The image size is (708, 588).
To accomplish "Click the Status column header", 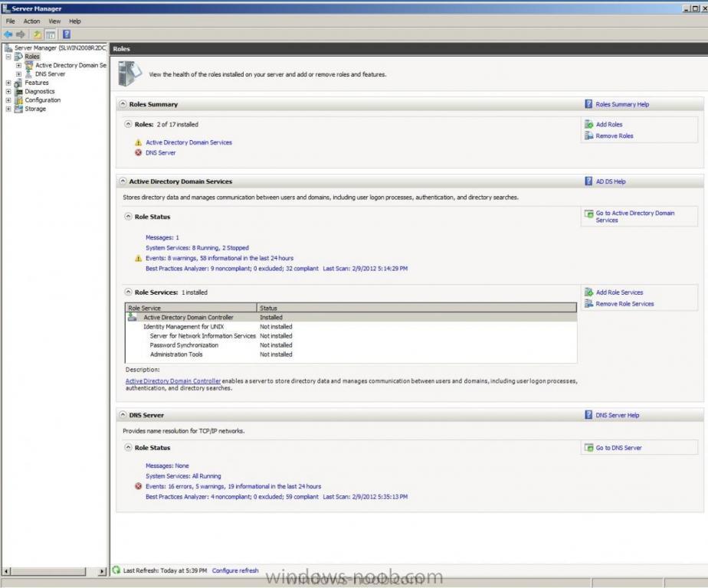I will click(x=417, y=308).
